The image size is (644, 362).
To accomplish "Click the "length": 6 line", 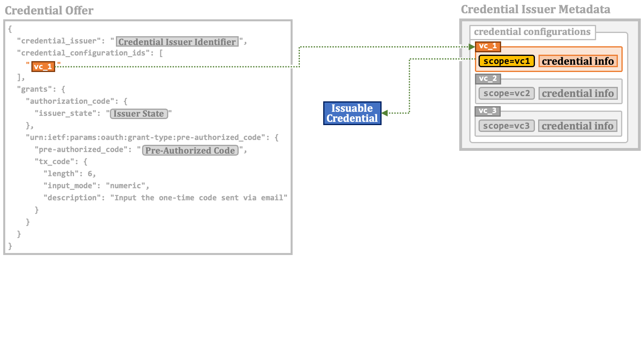I will (70, 174).
